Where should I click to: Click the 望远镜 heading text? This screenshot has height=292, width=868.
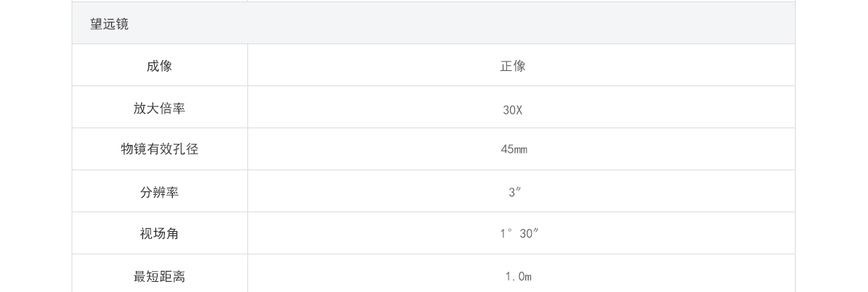click(x=109, y=24)
